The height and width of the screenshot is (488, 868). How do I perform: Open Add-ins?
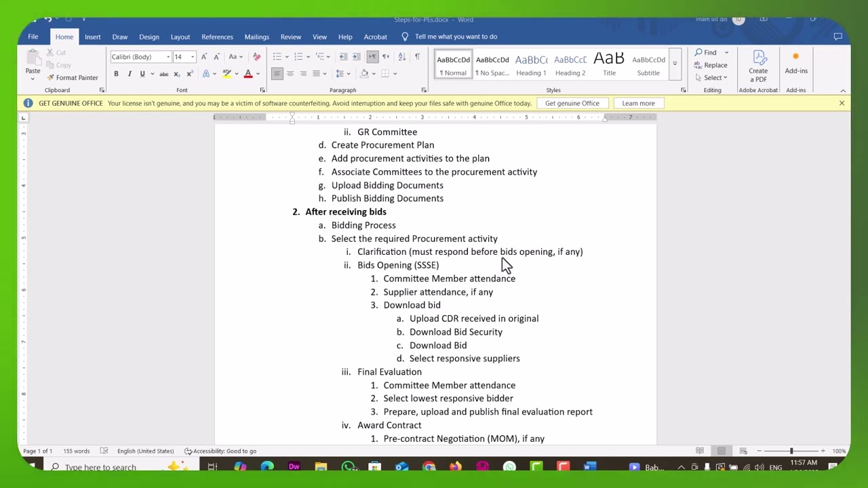pyautogui.click(x=796, y=64)
